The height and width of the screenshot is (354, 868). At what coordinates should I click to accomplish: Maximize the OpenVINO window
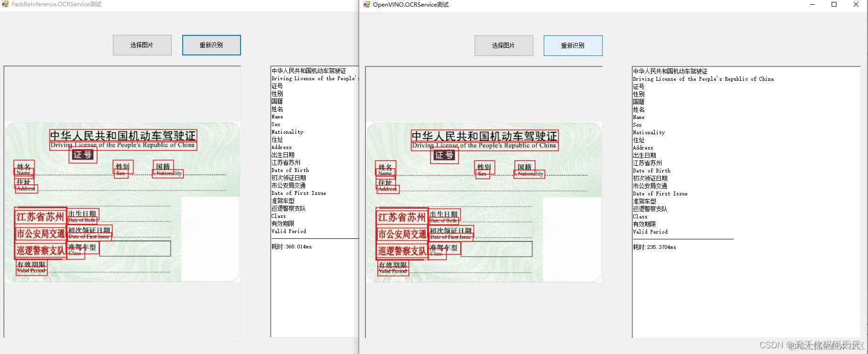[x=834, y=4]
